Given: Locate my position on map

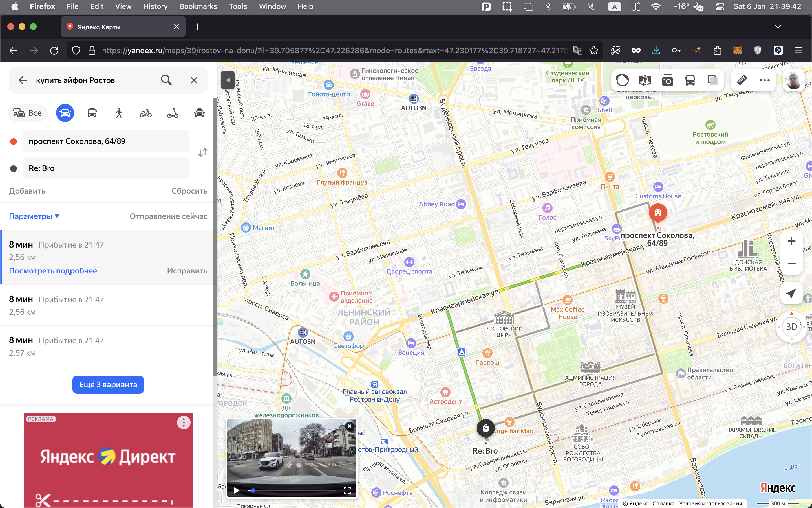Looking at the screenshot, I should [x=791, y=293].
